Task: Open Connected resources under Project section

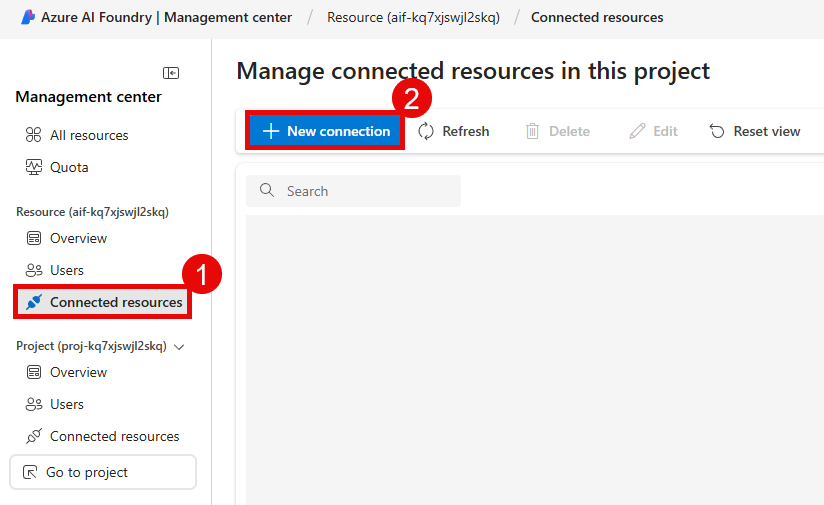Action: [114, 436]
